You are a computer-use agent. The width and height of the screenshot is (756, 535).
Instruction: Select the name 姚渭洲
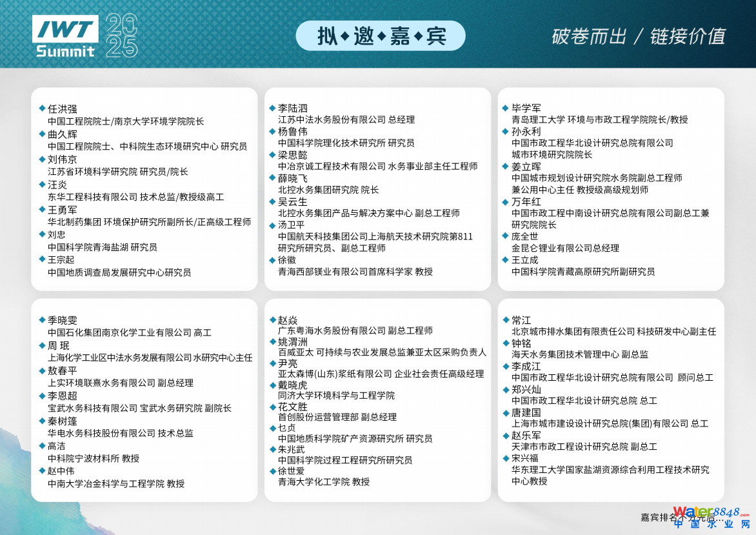tap(293, 342)
